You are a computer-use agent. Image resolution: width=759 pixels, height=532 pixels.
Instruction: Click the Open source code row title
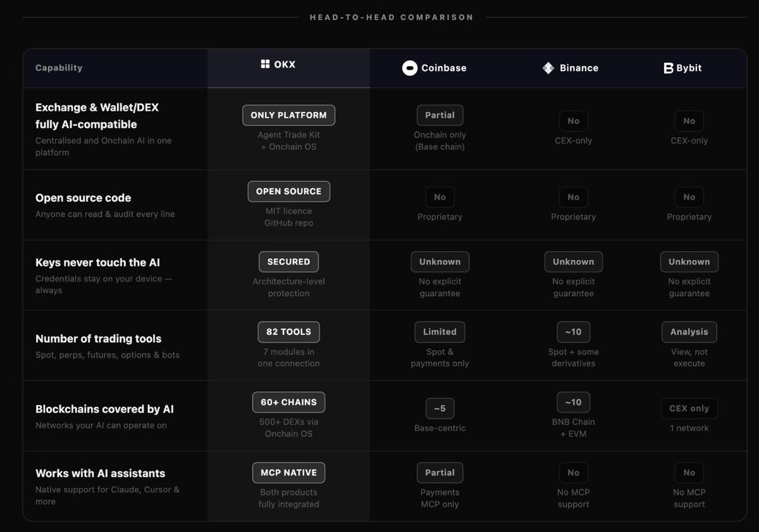(83, 197)
